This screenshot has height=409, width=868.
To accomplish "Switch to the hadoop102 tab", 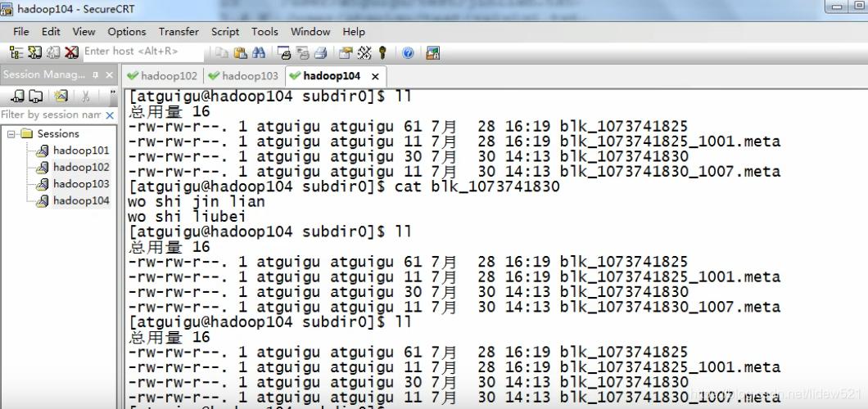I will [162, 76].
